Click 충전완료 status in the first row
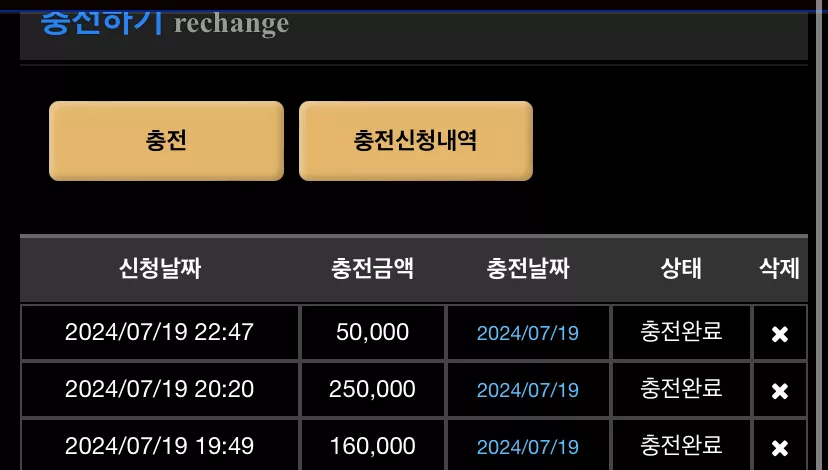828x470 pixels. coord(681,332)
